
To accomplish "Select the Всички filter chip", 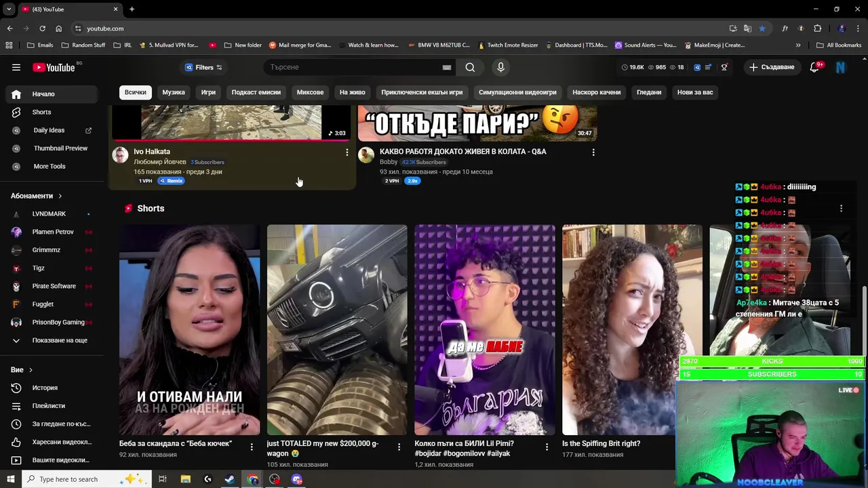I will click(x=135, y=92).
